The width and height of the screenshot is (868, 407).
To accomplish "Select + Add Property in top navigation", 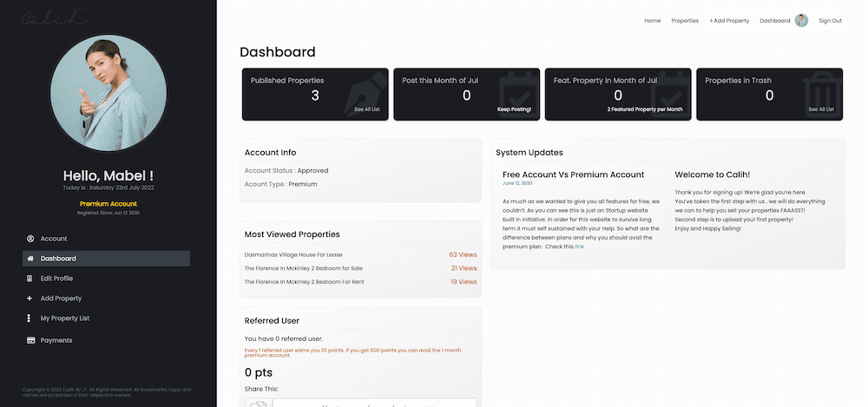I will (x=729, y=21).
